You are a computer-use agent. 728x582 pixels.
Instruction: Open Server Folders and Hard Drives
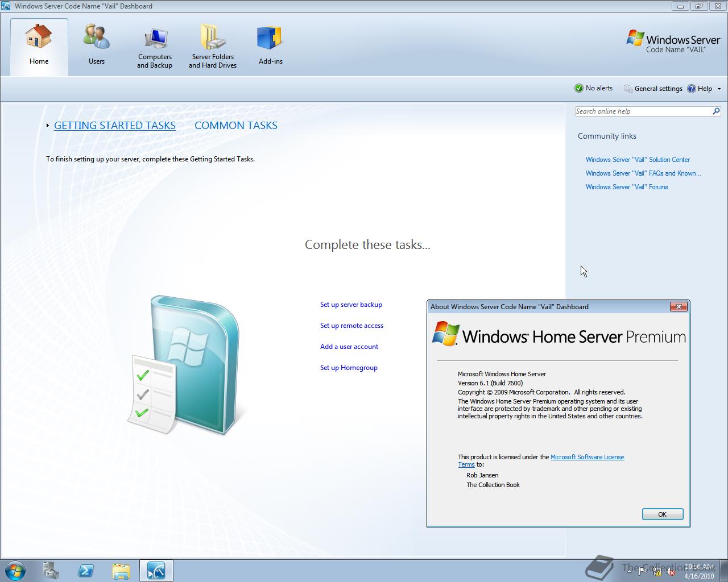(212, 45)
